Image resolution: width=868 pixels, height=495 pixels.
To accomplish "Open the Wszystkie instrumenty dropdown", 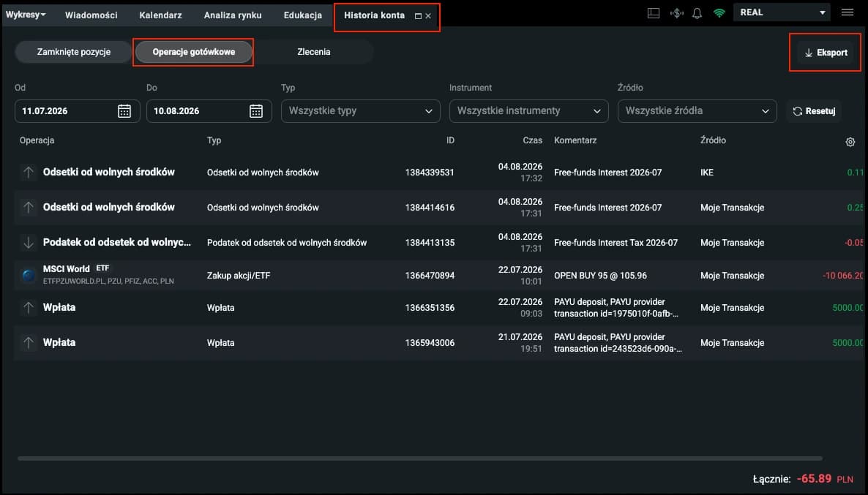I will (528, 111).
